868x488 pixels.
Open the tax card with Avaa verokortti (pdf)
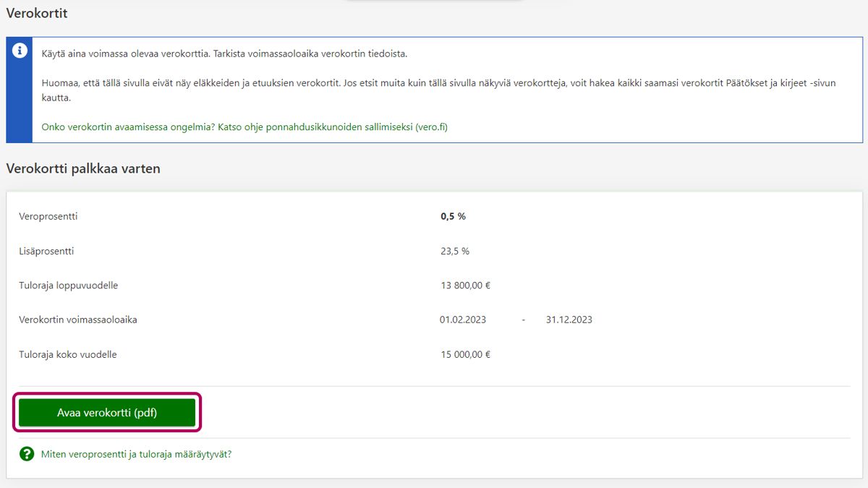pos(107,413)
